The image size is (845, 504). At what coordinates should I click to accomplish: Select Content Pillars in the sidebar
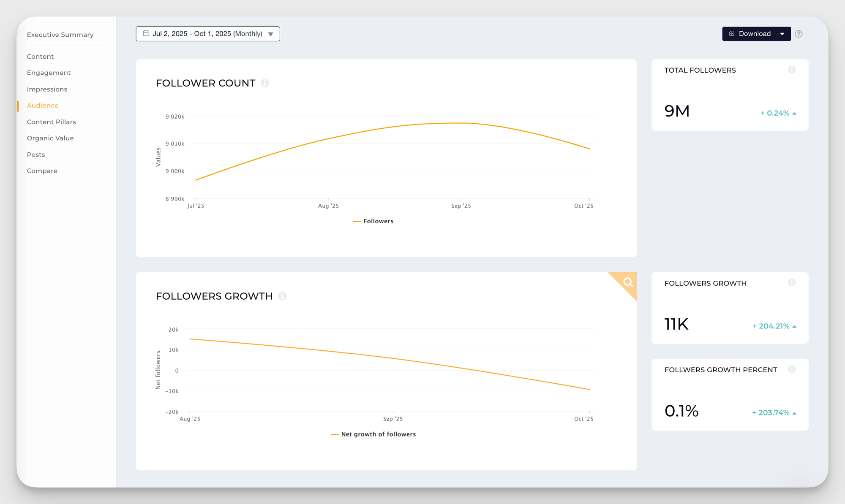pyautogui.click(x=51, y=122)
